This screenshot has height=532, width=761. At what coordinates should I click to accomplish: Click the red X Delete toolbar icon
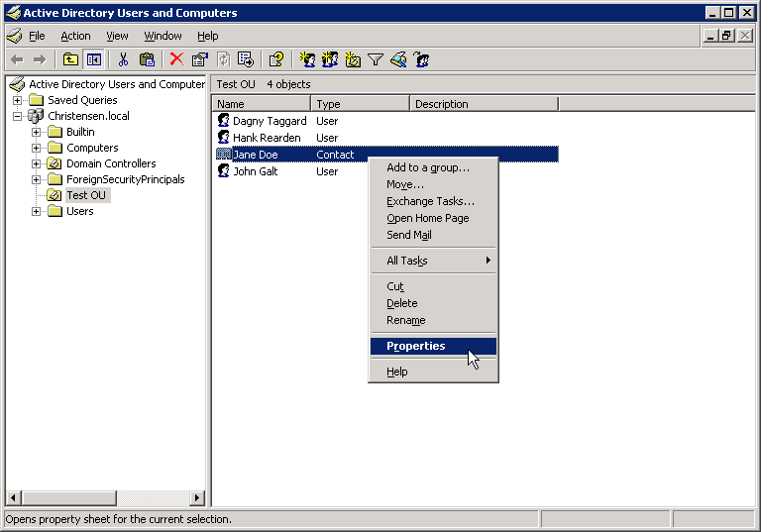coord(176,59)
